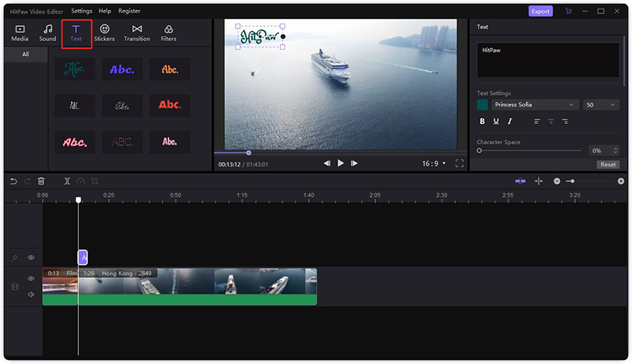Screen dimensions: 632x364
Task: Pick the teal text color swatch
Action: click(482, 104)
